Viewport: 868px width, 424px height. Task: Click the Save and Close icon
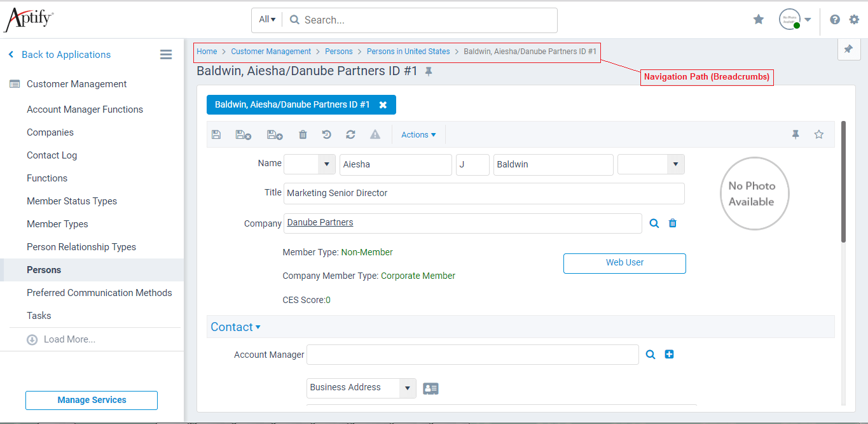point(243,134)
